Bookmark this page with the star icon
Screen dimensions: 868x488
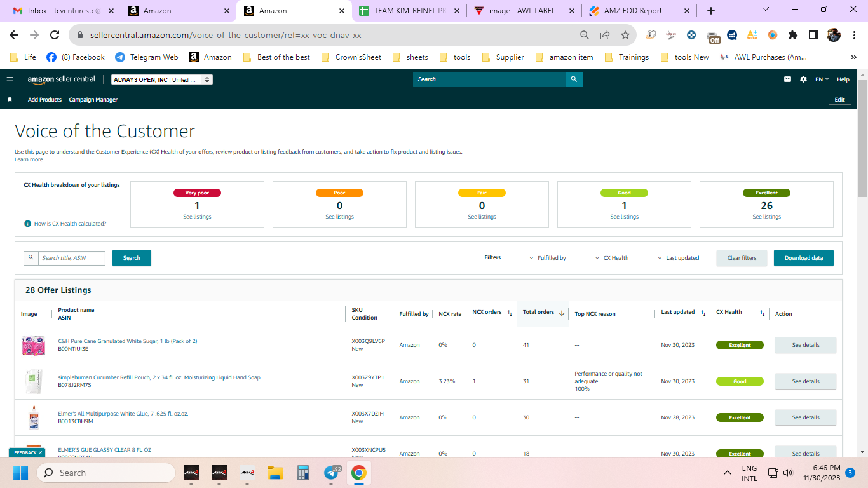coord(625,35)
